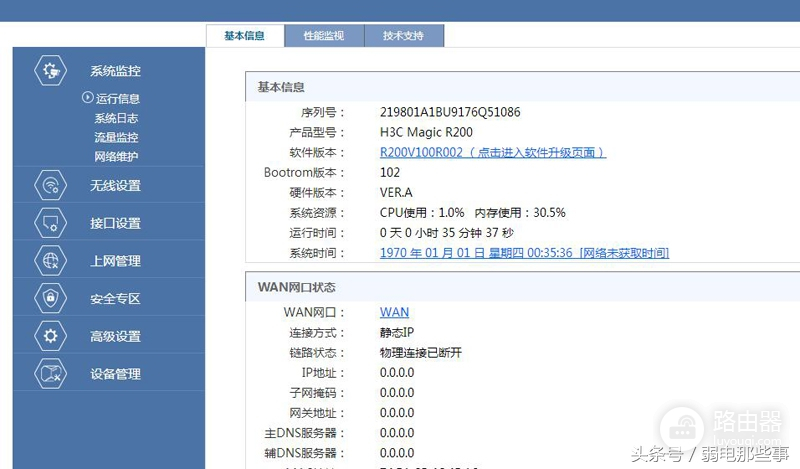Click the 接口设置 interface icon
Image resolution: width=800 pixels, height=469 pixels.
pos(50,223)
